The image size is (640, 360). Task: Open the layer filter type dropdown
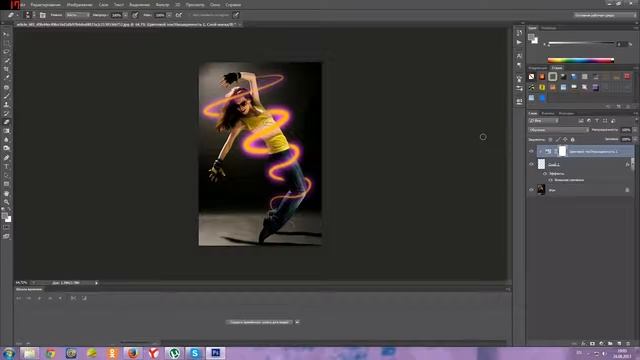(x=543, y=121)
